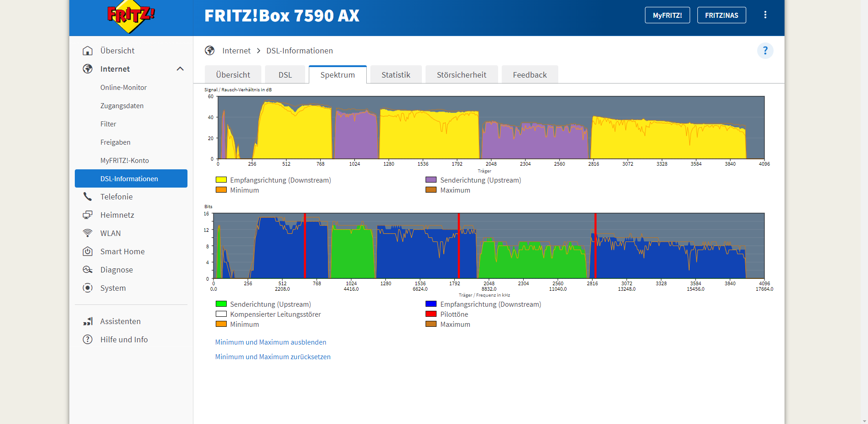Screen dimensions: 868x424
Task: Select DSL-Informationen menu entry
Action: pyautogui.click(x=131, y=178)
